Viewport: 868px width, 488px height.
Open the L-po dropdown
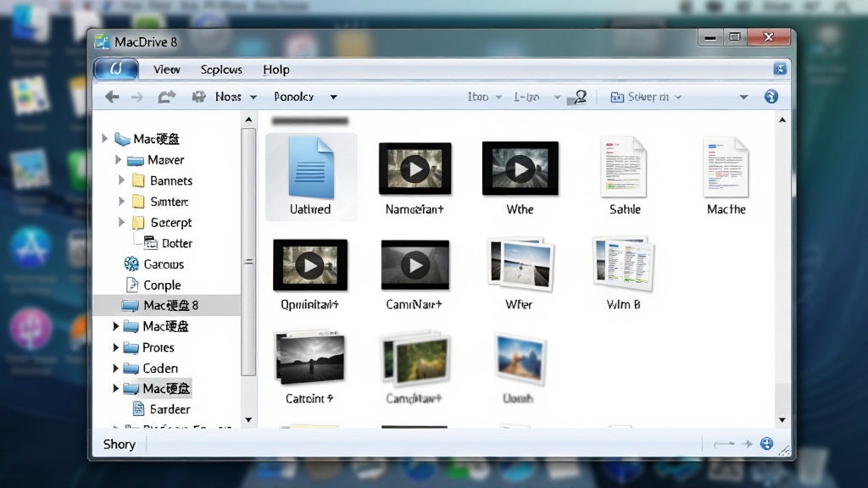tap(537, 97)
